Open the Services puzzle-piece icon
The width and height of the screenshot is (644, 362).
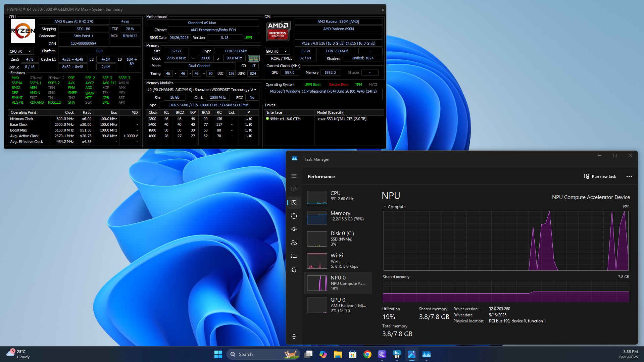point(294,270)
